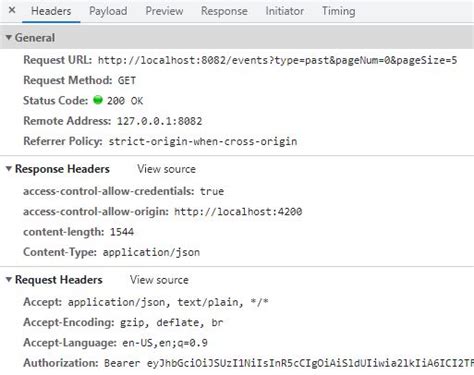Click View source next to Request Headers
The image size is (474, 375).
click(x=159, y=280)
